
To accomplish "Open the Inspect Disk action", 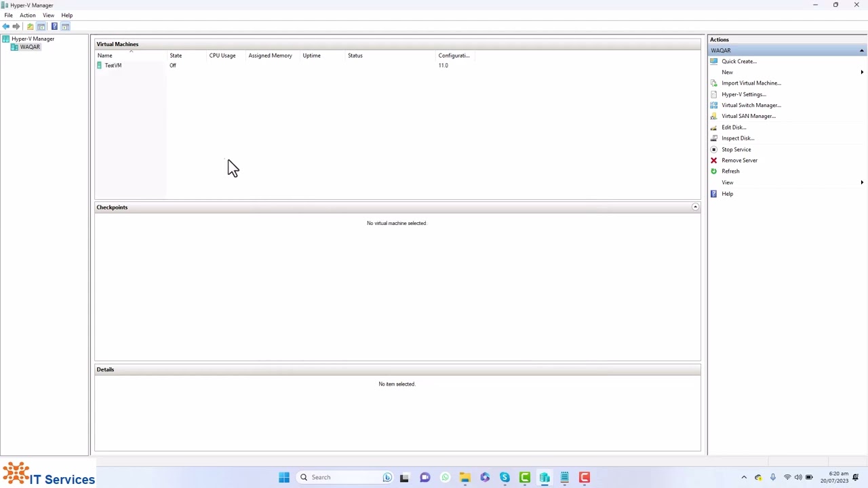I will point(737,138).
